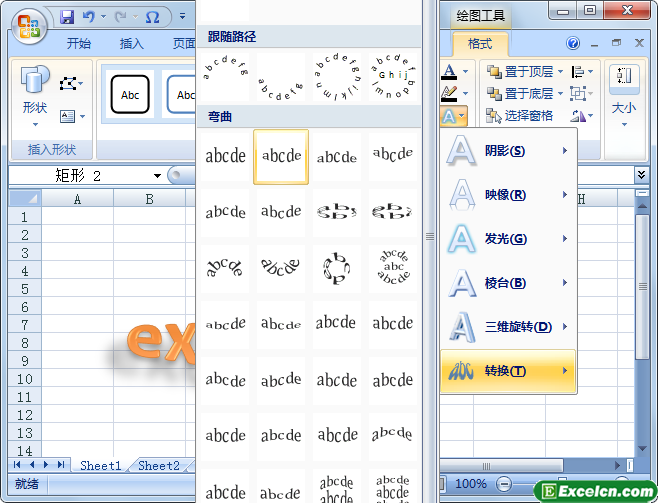Screen dimensions: 658x503
Task: Open Selection Pane (选择窗格)
Action: point(520,116)
